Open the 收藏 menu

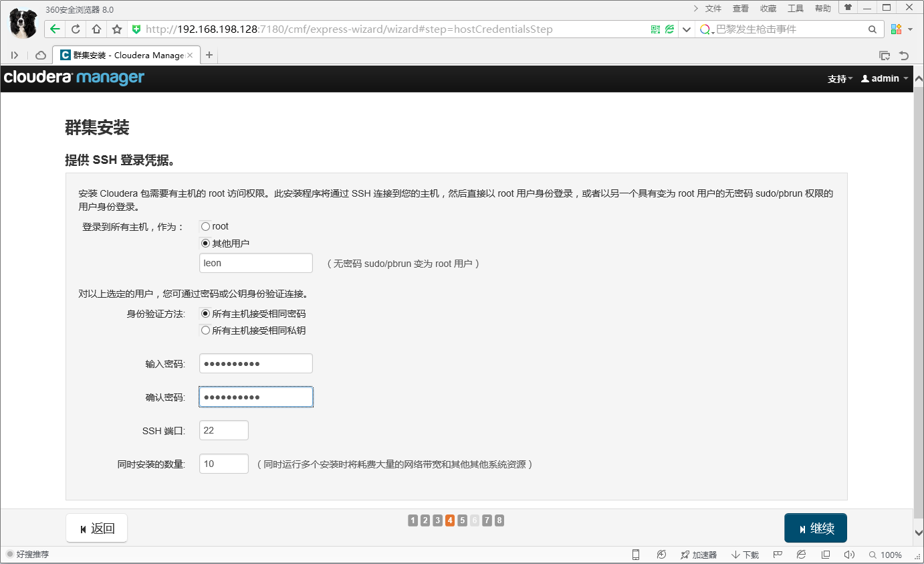pos(768,9)
